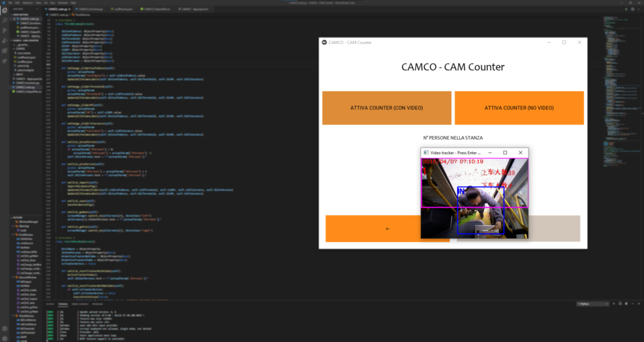
Task: Open the Run and Debug view
Action: tap(5, 41)
